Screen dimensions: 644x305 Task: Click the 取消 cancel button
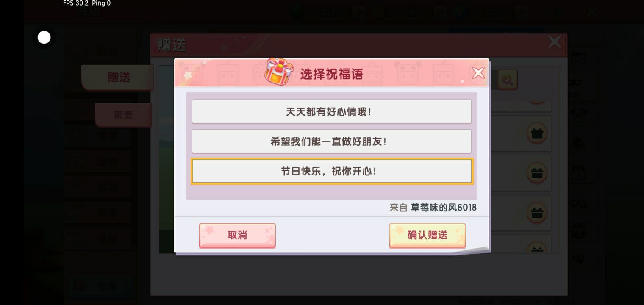coord(237,235)
